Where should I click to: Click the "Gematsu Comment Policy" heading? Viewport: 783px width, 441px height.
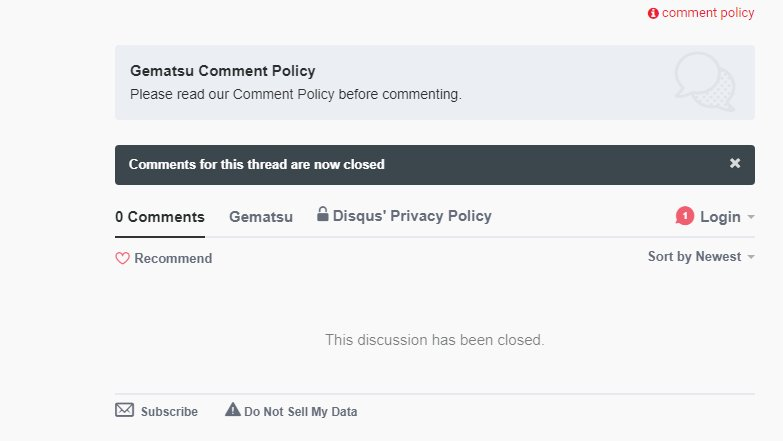(223, 71)
